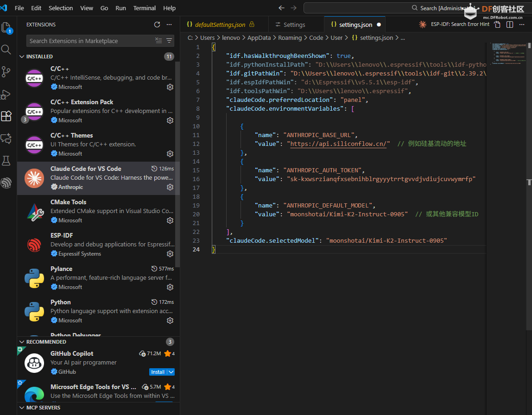Switch to the defaultSettings.json tab

[x=220, y=25]
